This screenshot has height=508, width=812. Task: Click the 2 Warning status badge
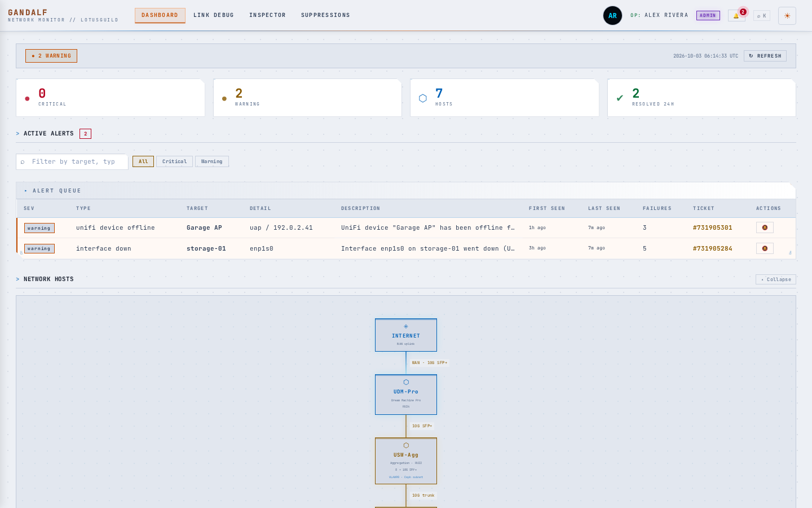tap(51, 56)
